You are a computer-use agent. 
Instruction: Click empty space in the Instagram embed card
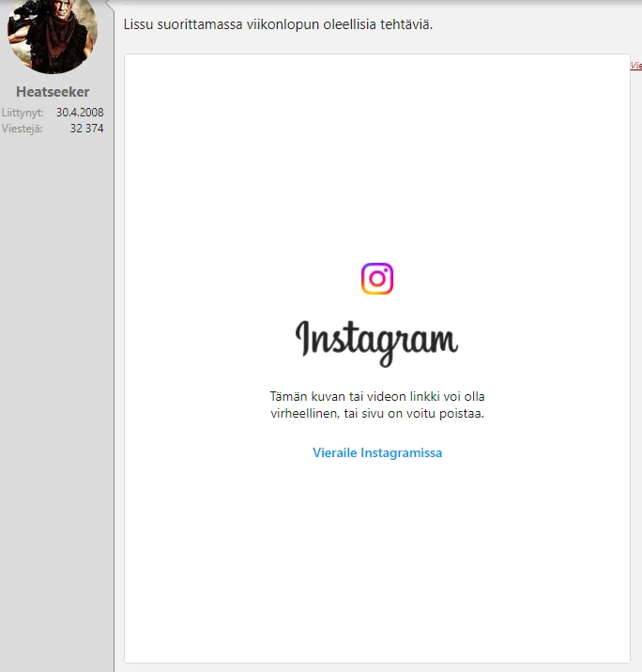(376, 563)
